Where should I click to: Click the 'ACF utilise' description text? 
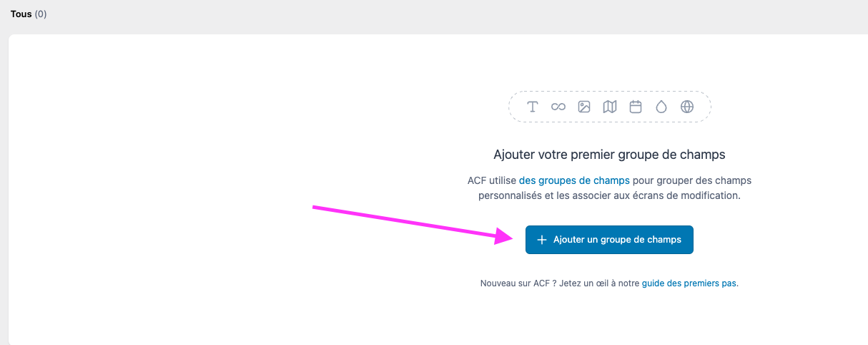[x=492, y=180]
